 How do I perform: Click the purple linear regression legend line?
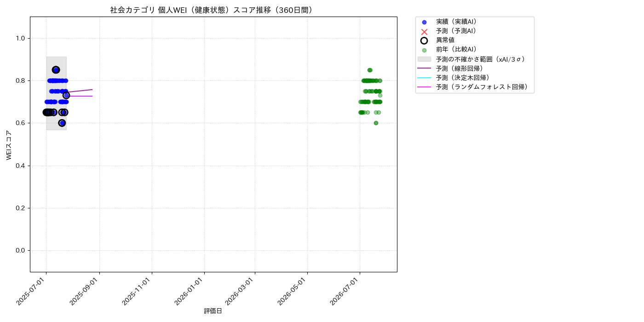[x=424, y=69]
